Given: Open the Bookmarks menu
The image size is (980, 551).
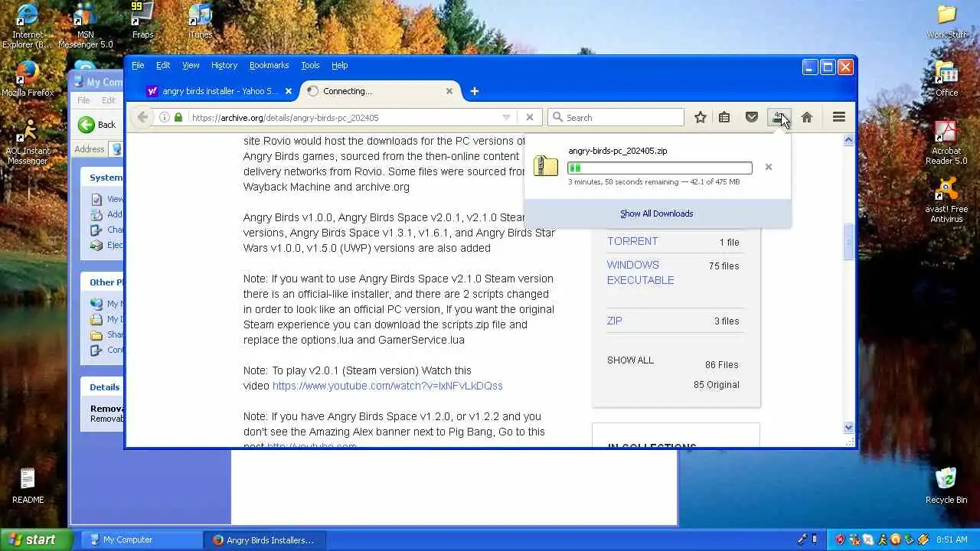Looking at the screenshot, I should pyautogui.click(x=269, y=65).
